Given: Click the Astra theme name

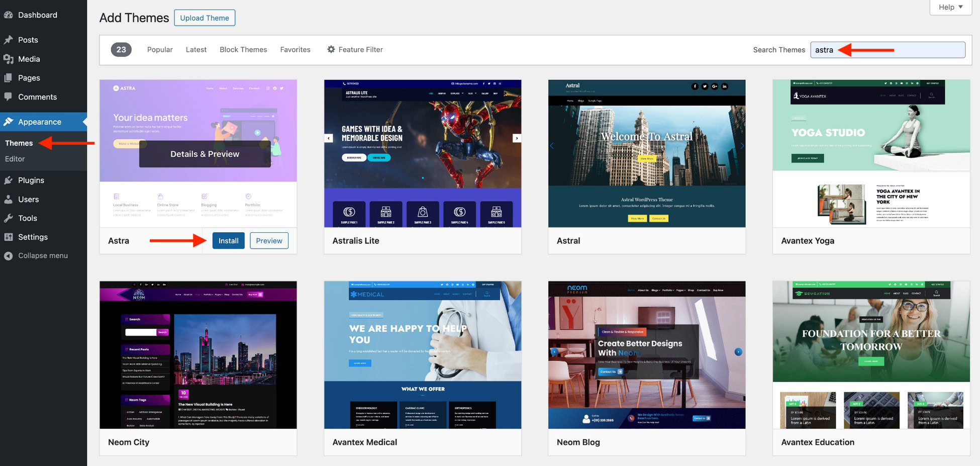Looking at the screenshot, I should pos(119,241).
